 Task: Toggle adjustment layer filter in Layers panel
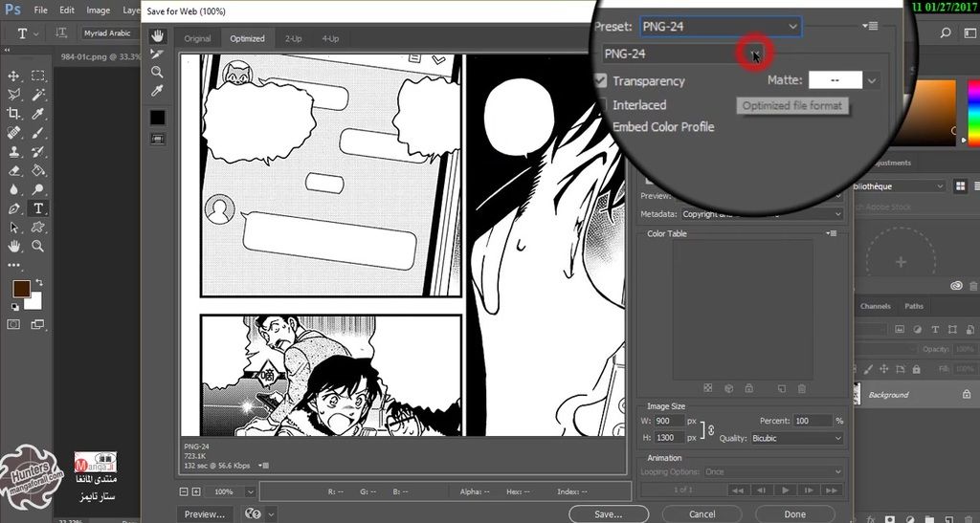pyautogui.click(x=917, y=329)
